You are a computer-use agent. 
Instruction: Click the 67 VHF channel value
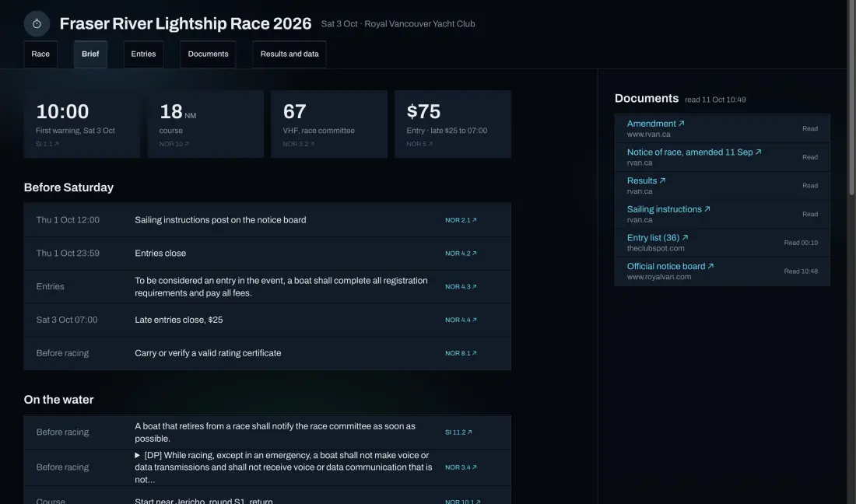[x=294, y=112]
